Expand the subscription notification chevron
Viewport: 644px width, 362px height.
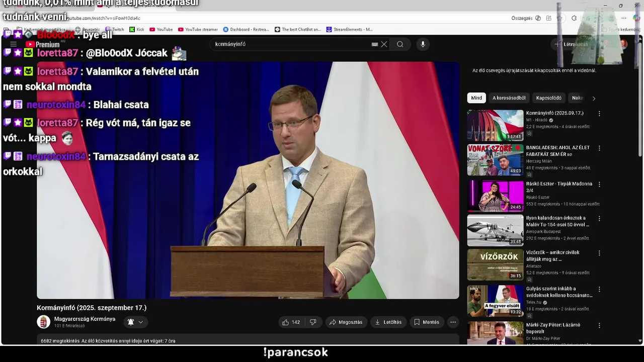click(x=141, y=322)
